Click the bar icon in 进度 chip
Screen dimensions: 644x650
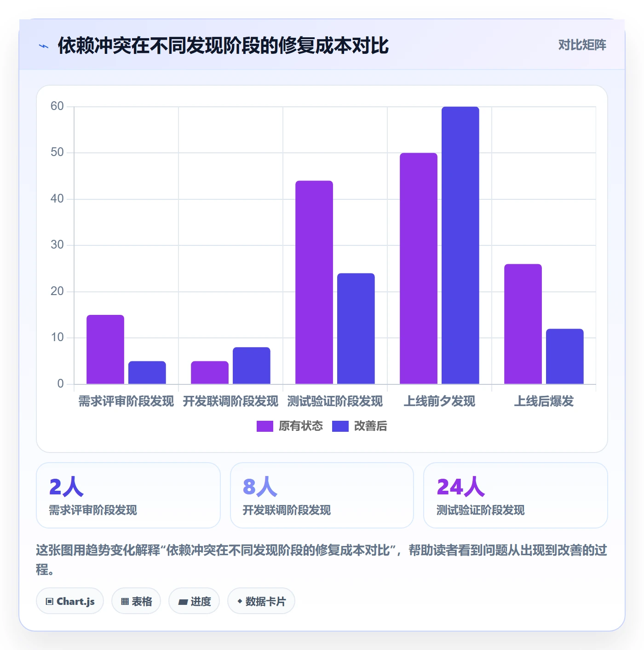[x=183, y=602]
